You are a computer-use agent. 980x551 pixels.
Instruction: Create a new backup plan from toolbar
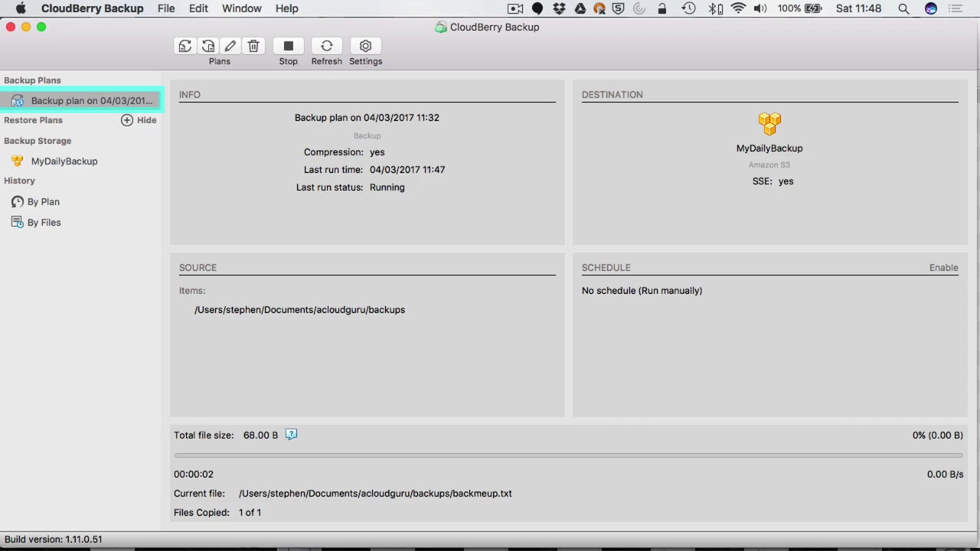click(x=185, y=46)
